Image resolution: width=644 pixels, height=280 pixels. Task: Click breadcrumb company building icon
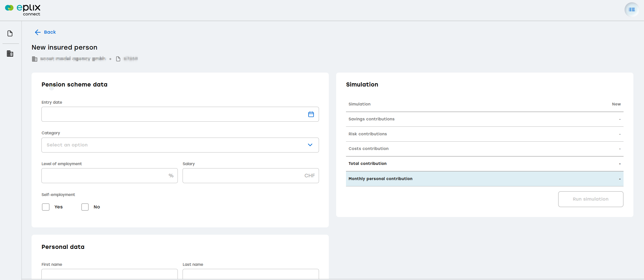[35, 59]
